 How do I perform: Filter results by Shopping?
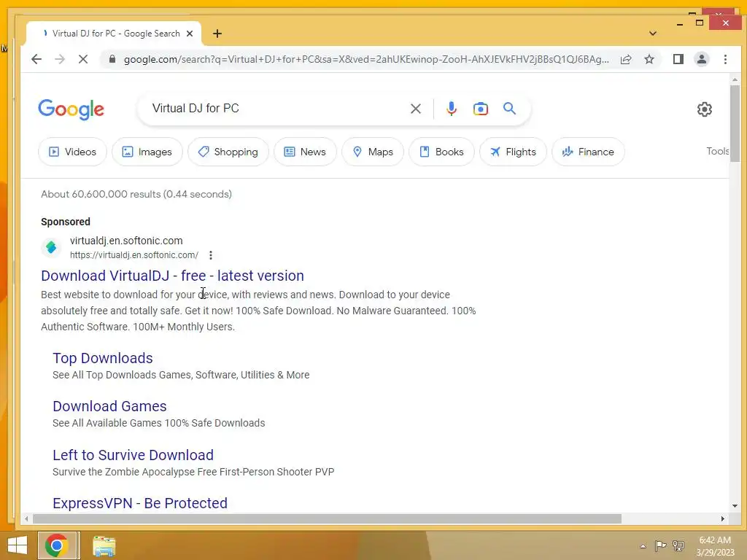(228, 152)
